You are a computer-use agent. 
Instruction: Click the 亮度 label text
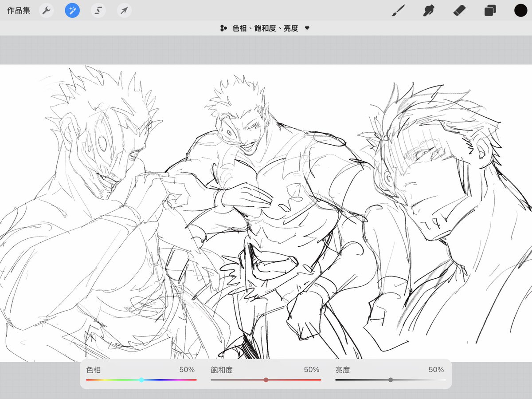click(x=343, y=370)
